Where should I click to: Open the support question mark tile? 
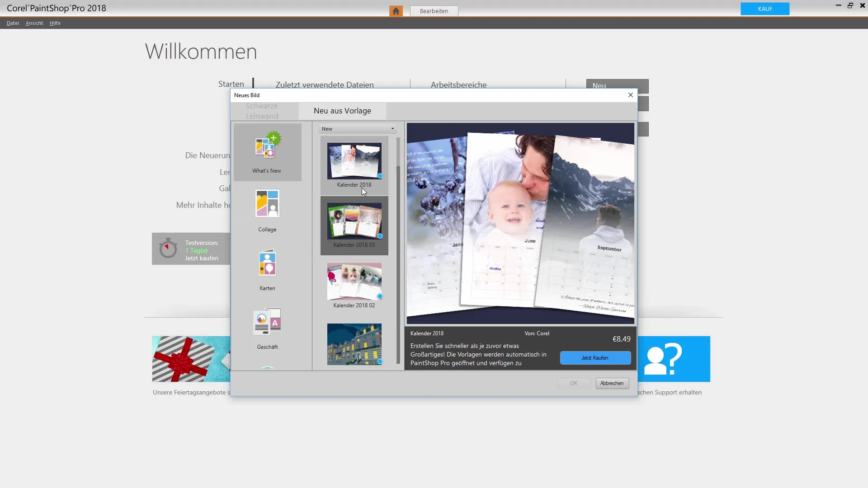(x=674, y=359)
